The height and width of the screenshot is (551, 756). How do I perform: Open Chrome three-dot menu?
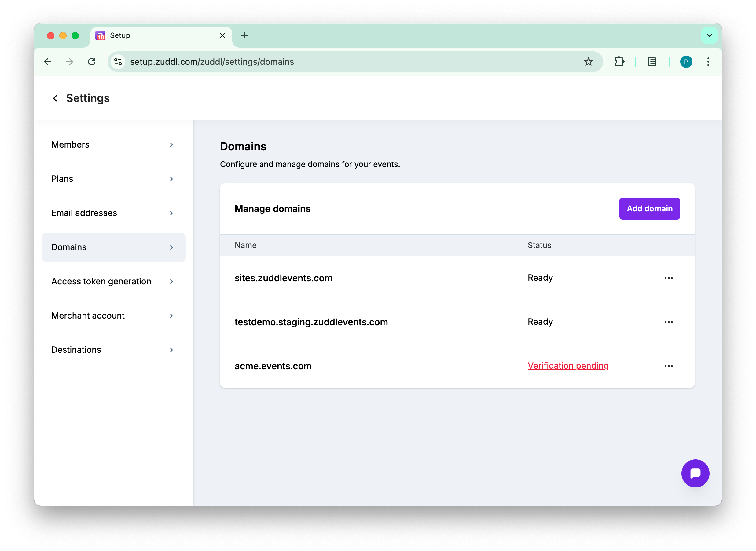pos(708,62)
